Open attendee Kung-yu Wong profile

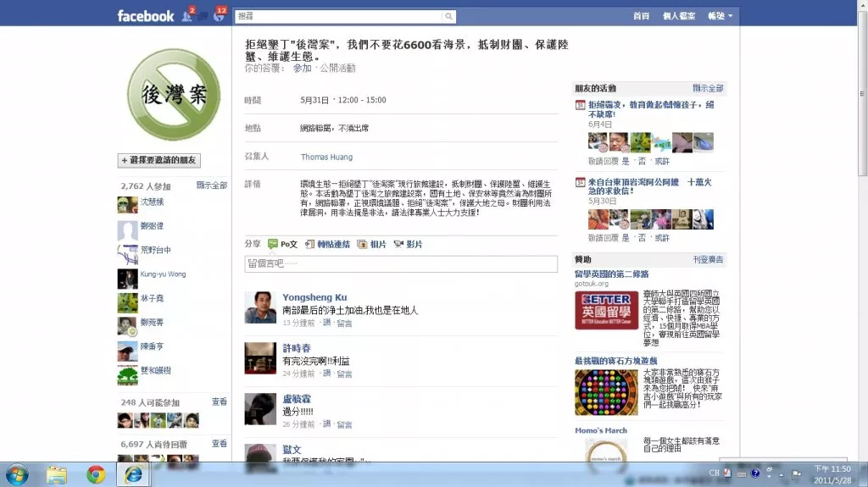pos(163,274)
